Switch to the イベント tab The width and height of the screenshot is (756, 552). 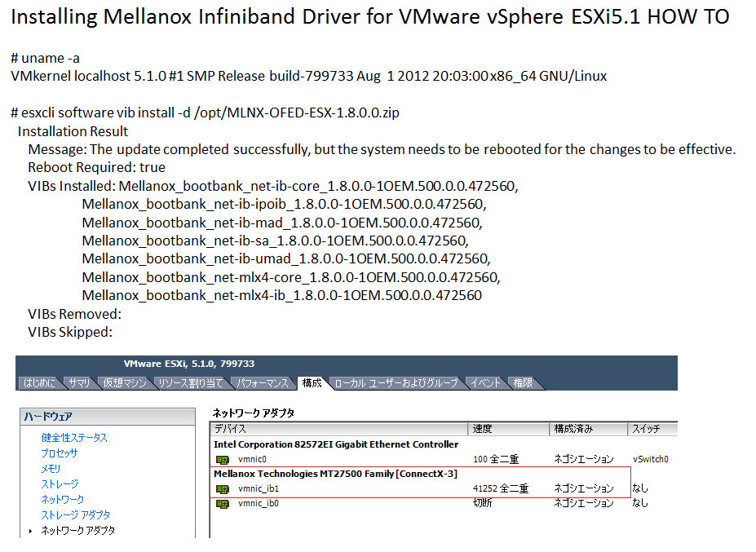486,382
